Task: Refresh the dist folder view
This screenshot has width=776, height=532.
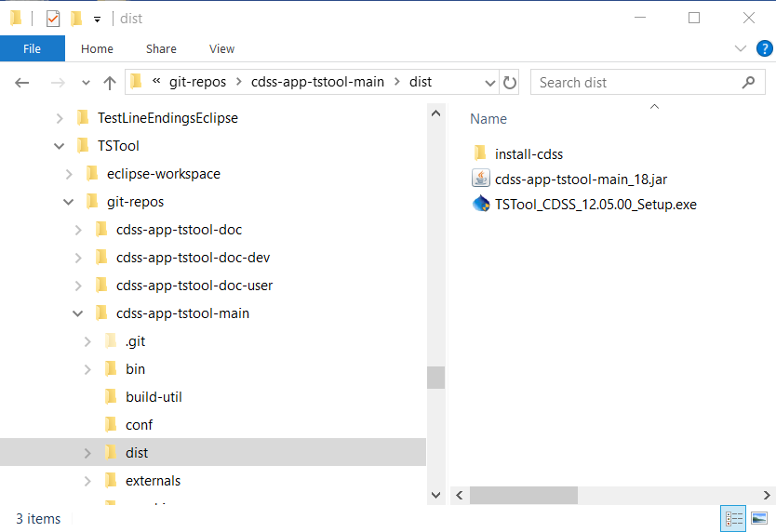Action: coord(510,83)
